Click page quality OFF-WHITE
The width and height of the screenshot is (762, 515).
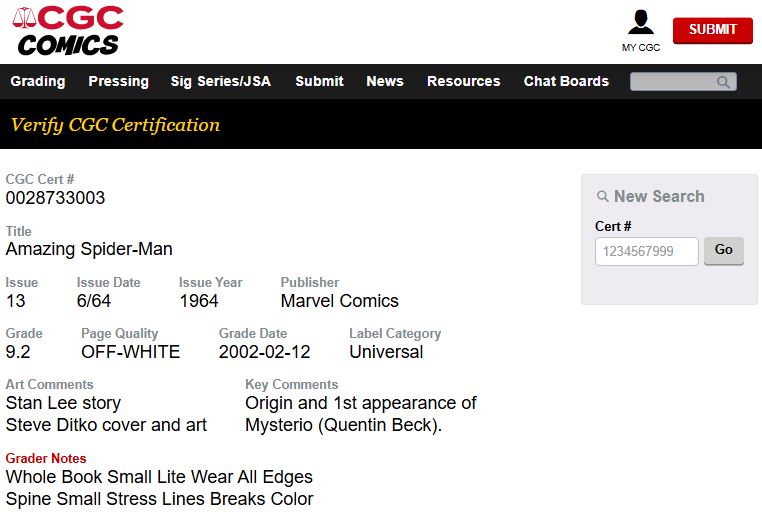130,352
